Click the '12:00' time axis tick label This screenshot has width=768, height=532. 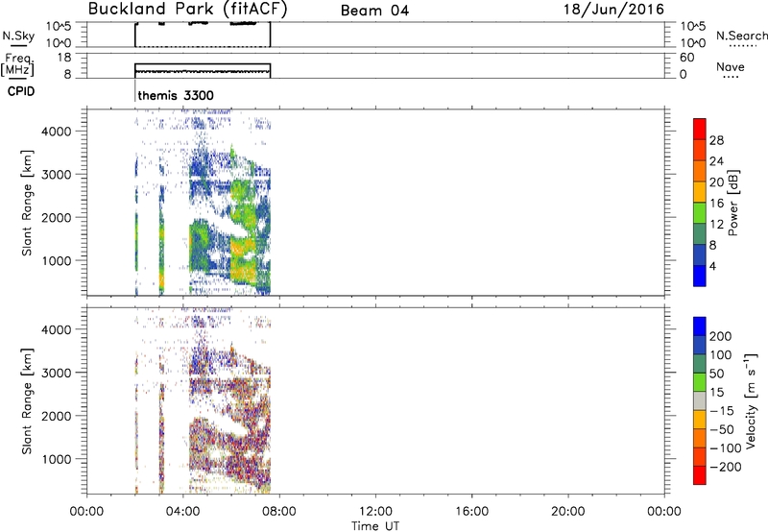click(x=375, y=512)
